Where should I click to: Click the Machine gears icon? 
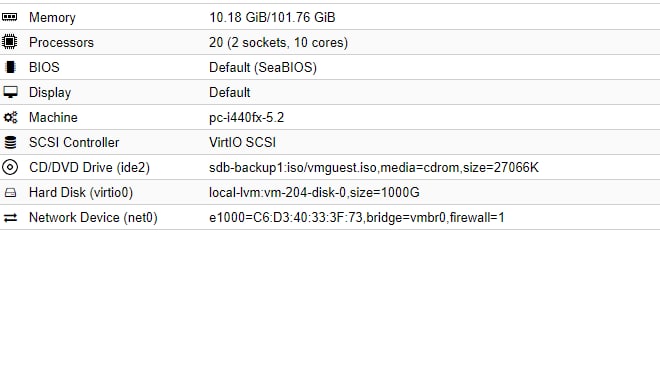tap(11, 117)
